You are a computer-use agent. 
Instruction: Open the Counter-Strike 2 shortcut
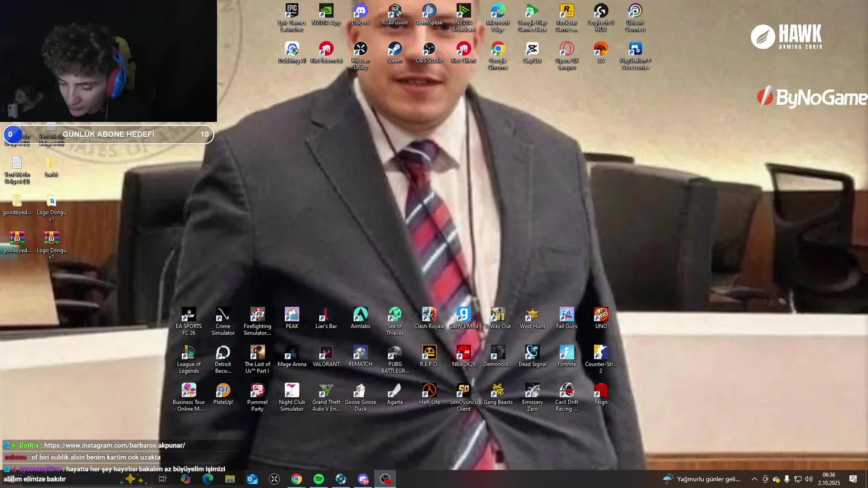click(x=601, y=359)
